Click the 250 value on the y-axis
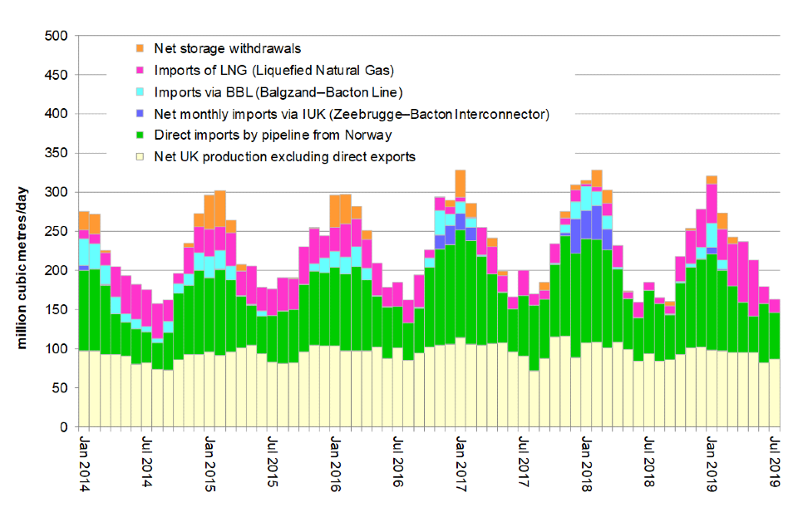 pyautogui.click(x=56, y=232)
